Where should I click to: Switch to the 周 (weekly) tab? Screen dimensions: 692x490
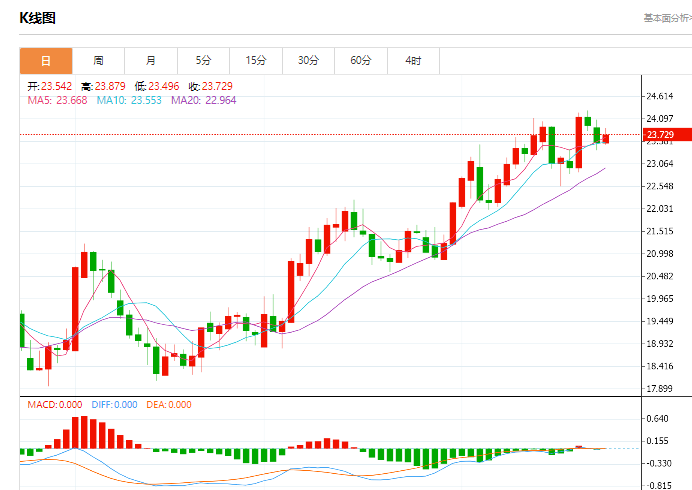pos(98,61)
